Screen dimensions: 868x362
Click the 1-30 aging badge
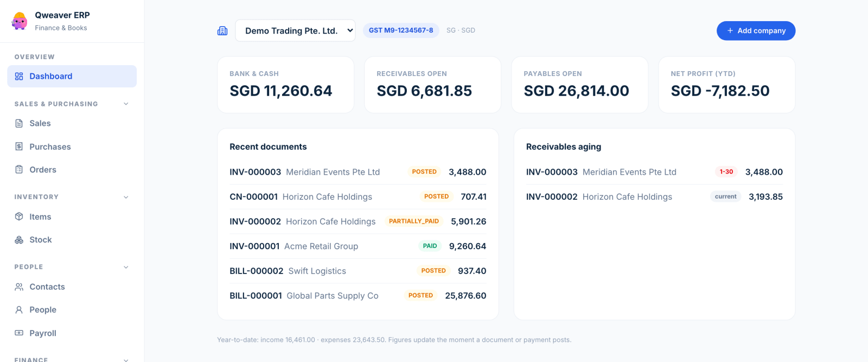coord(726,172)
